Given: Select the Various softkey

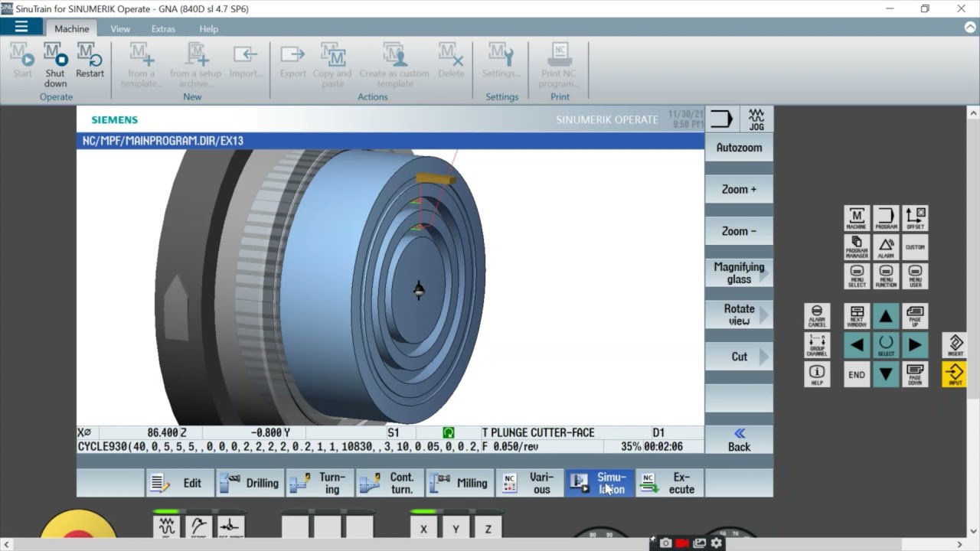Looking at the screenshot, I should coord(530,483).
